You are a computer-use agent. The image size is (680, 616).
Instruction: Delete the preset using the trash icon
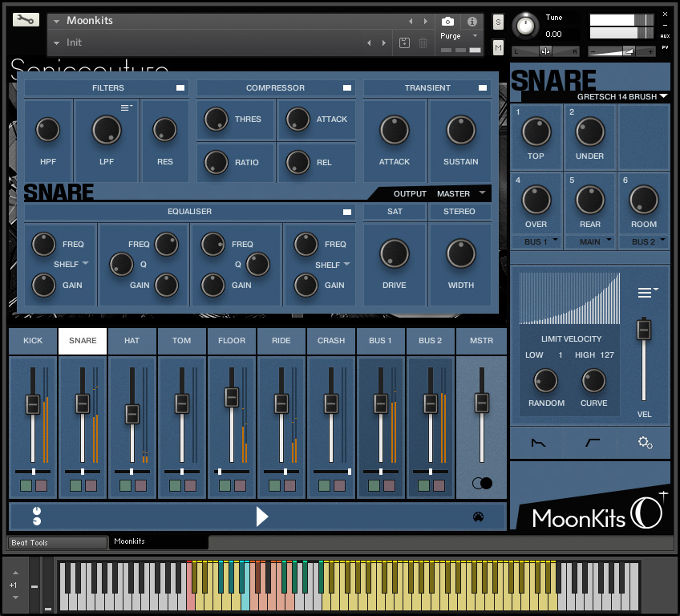423,43
